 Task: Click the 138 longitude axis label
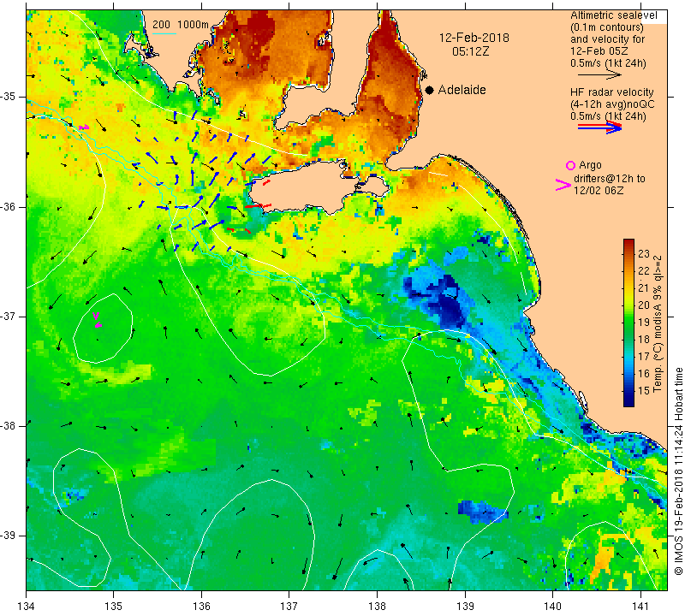pos(377,607)
